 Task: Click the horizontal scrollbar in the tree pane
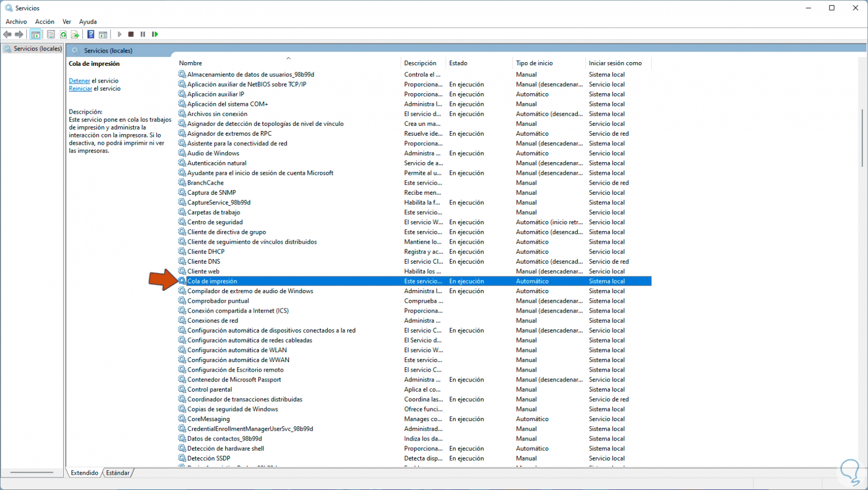pos(32,473)
